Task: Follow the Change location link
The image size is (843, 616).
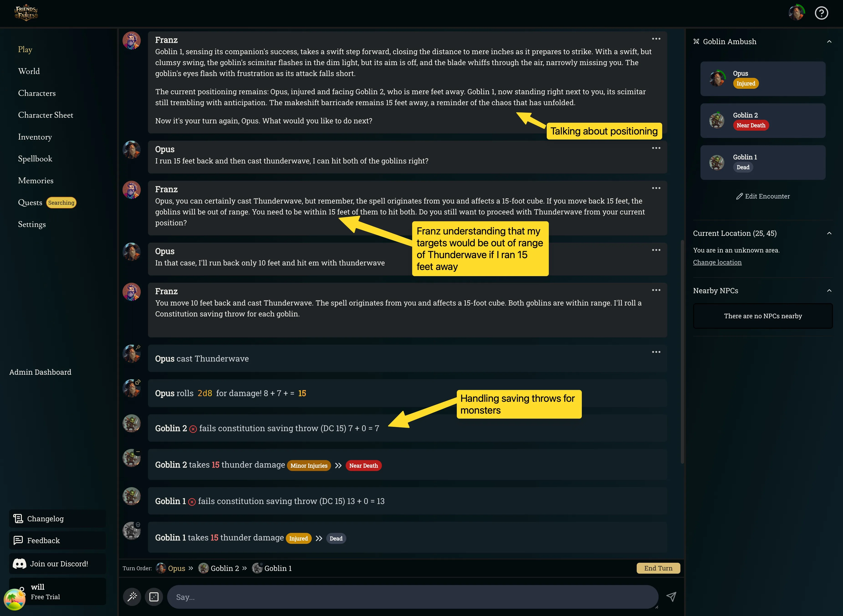Action: pyautogui.click(x=717, y=262)
